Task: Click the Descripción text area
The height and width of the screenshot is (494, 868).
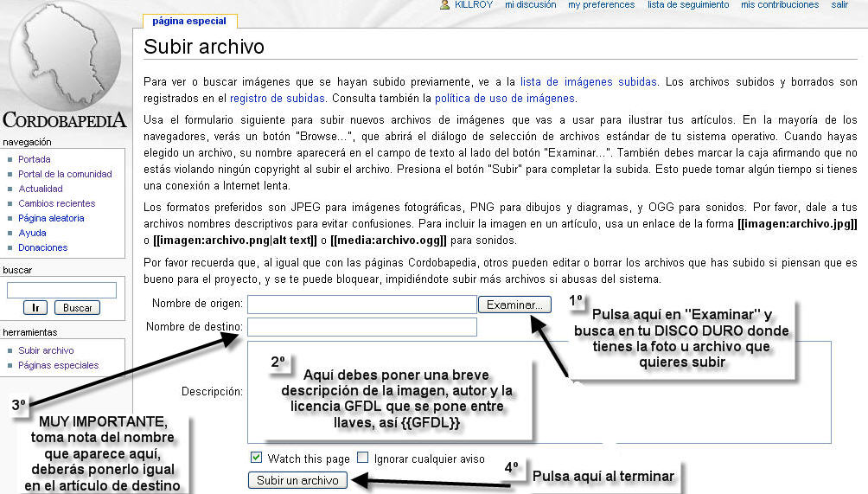Action: [539, 392]
